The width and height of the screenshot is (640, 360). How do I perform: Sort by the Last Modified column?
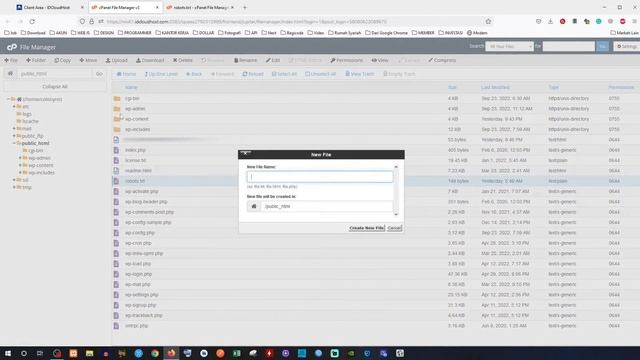coord(495,87)
